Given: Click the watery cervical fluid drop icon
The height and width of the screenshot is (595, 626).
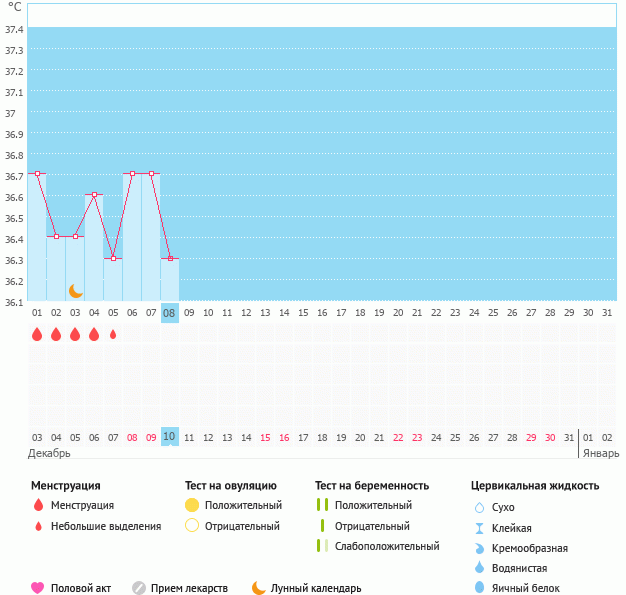Looking at the screenshot, I should click(479, 568).
